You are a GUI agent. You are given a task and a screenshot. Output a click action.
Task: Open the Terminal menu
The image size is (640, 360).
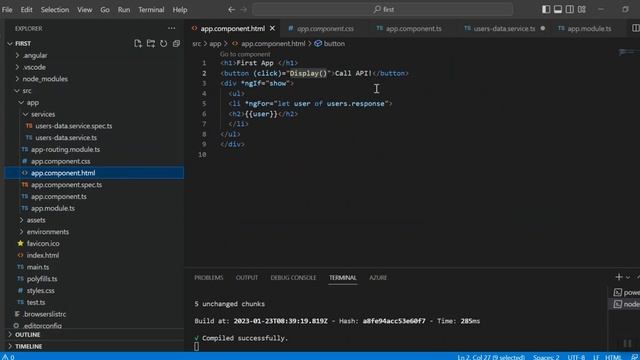coord(151,9)
